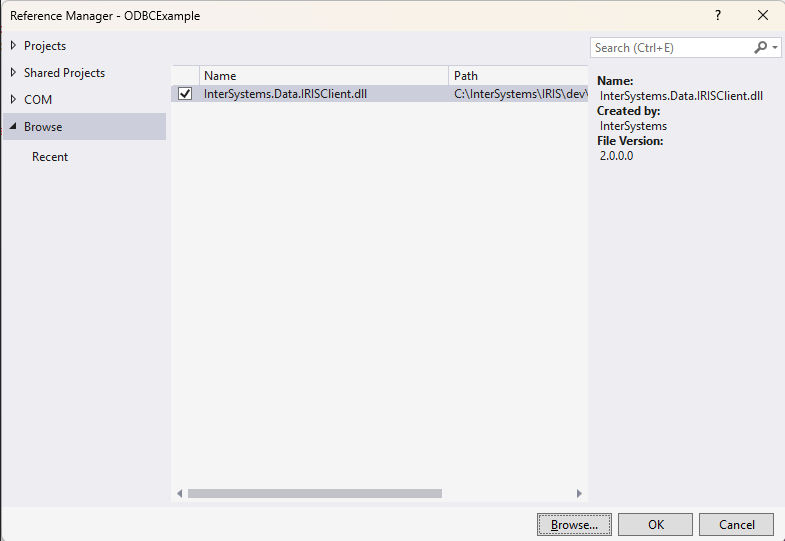Screen dimensions: 785x541
Task: Confirm with the OK button
Action: tap(655, 524)
